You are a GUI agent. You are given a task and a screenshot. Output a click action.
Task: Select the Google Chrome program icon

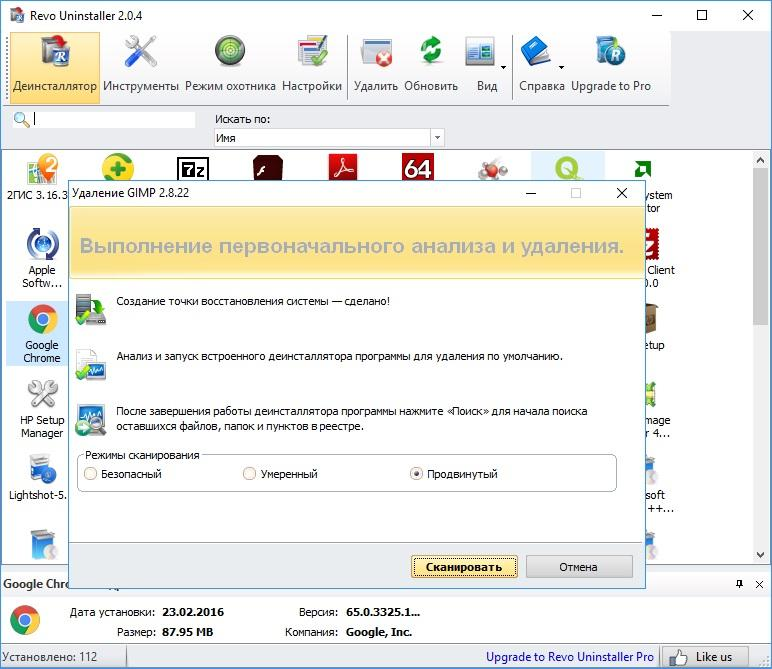pyautogui.click(x=42, y=334)
